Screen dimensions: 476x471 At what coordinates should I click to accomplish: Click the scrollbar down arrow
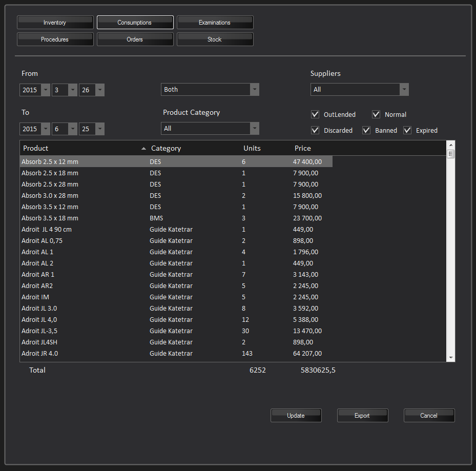[x=451, y=358]
